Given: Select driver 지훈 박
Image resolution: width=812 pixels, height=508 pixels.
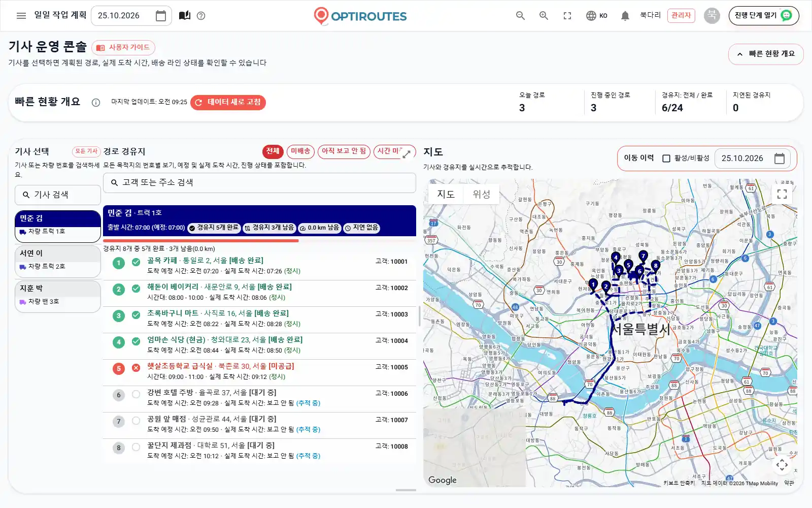Looking at the screenshot, I should tap(58, 296).
